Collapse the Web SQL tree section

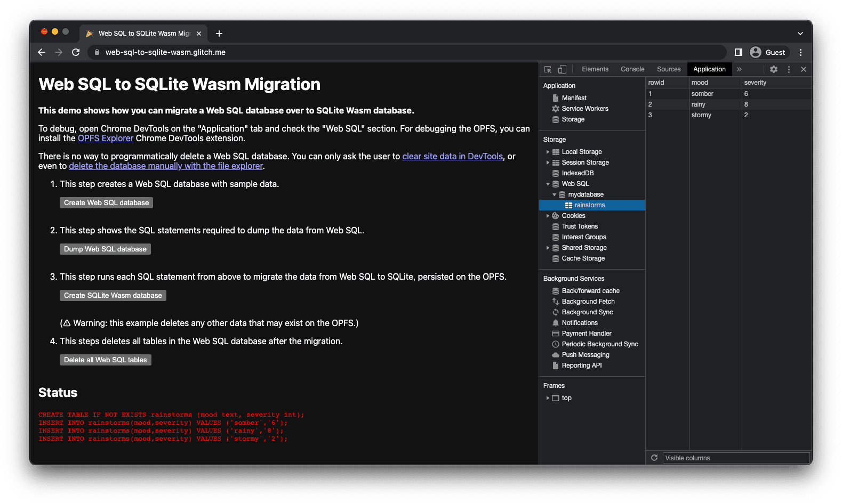coord(548,184)
